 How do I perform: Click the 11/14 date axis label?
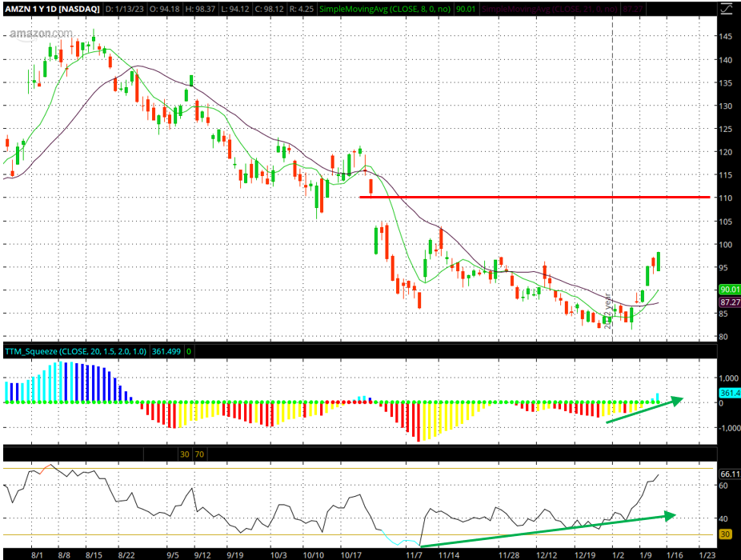(x=449, y=555)
